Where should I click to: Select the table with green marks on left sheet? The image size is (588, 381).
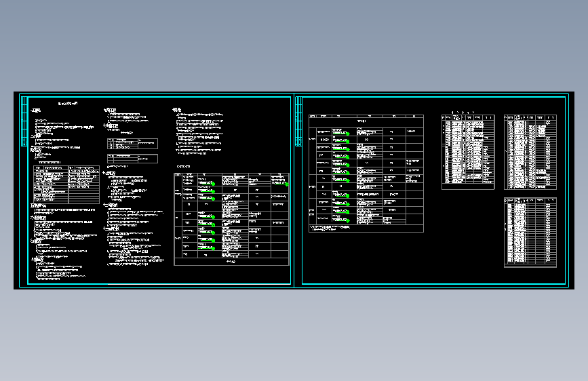[231, 219]
